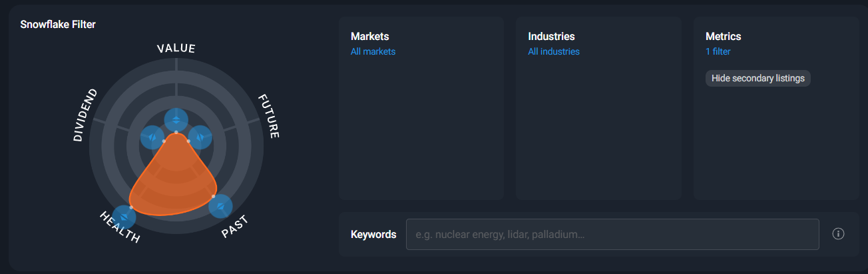Click the Value axis handle on snowflake
This screenshot has width=868, height=274.
click(176, 119)
